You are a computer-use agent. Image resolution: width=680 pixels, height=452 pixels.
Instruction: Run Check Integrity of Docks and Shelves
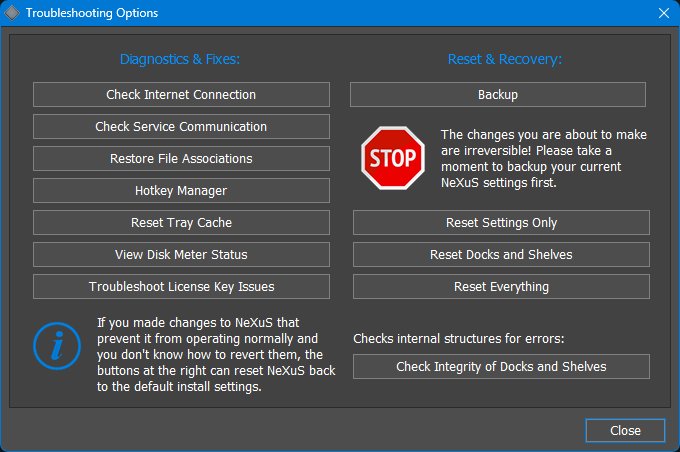[501, 367]
